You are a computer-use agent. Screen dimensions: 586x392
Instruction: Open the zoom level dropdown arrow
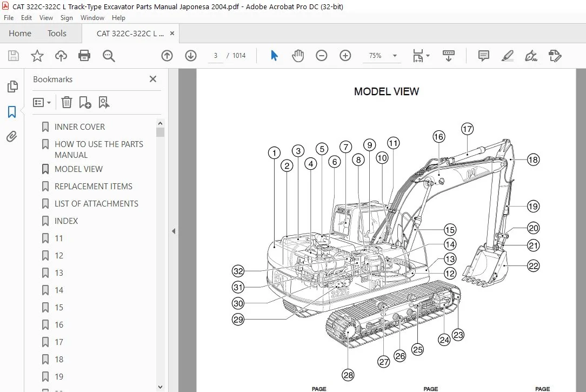395,56
